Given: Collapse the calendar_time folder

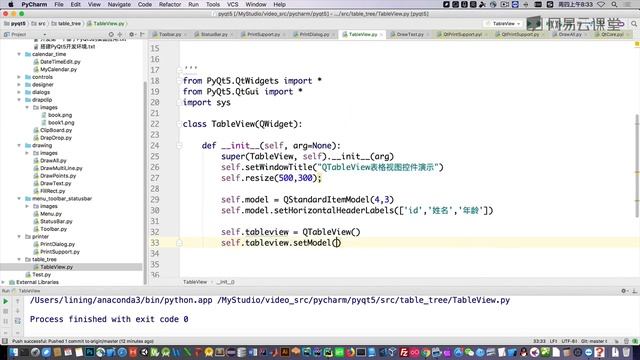Looking at the screenshot, I should 19,54.
